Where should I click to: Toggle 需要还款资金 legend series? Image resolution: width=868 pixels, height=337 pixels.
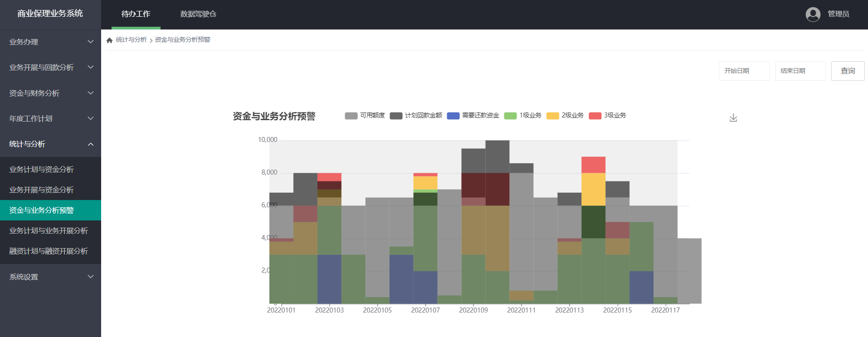(473, 116)
